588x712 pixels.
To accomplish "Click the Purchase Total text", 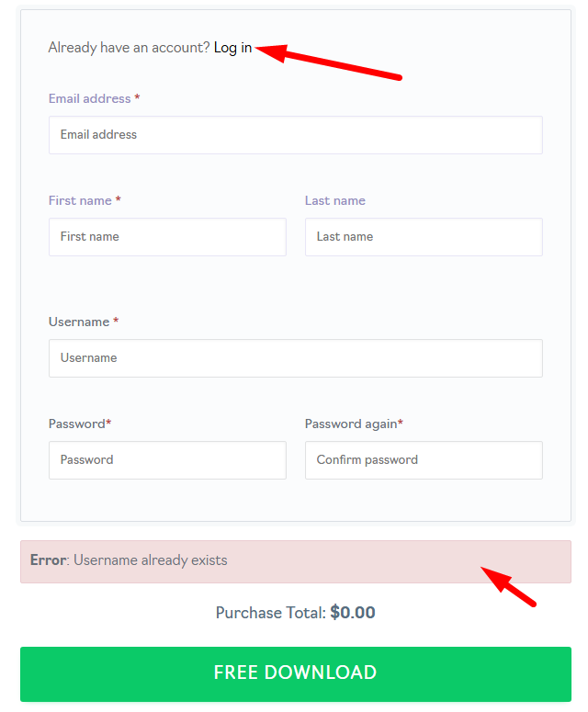I will coord(270,613).
